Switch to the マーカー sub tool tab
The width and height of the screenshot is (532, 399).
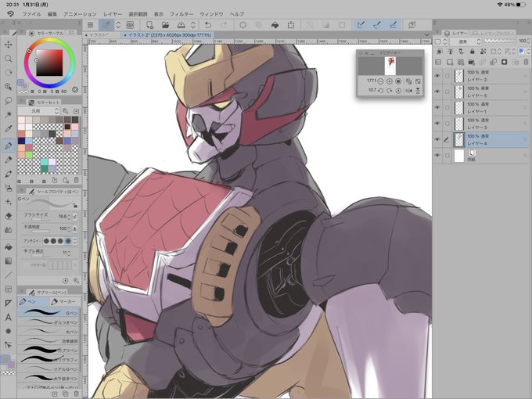[64, 301]
